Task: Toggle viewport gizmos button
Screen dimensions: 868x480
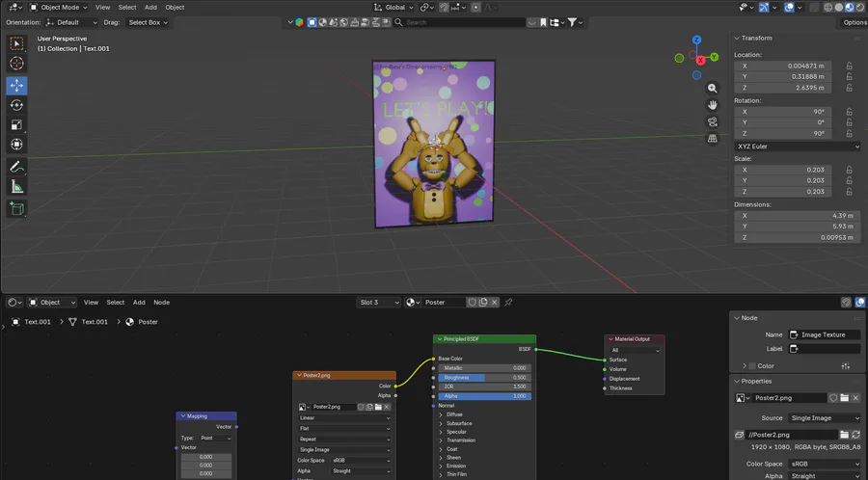Action: (764, 7)
